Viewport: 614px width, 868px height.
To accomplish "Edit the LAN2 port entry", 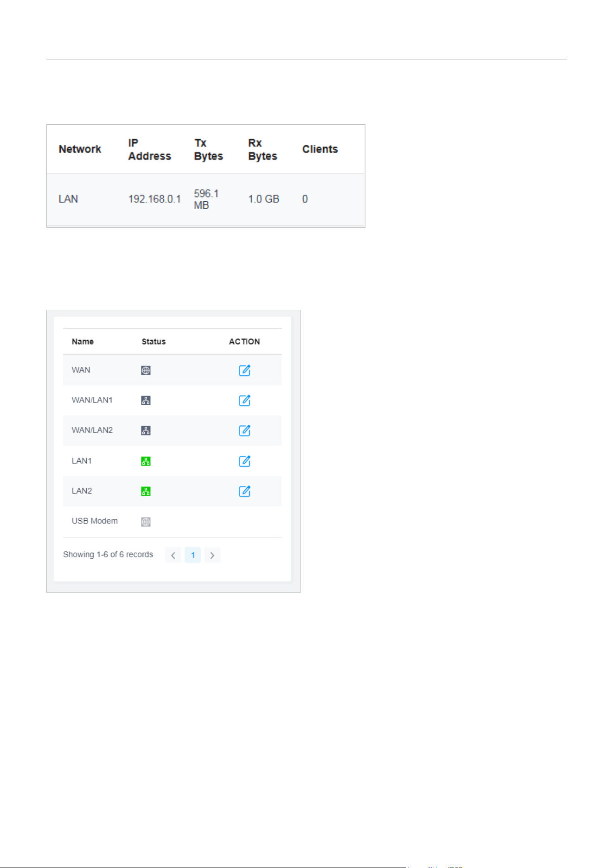I will 244,491.
